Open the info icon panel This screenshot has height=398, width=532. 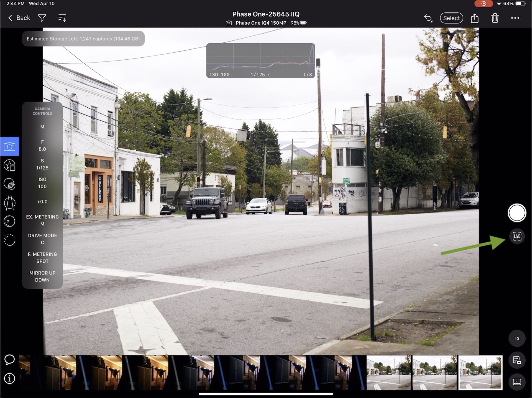9,378
